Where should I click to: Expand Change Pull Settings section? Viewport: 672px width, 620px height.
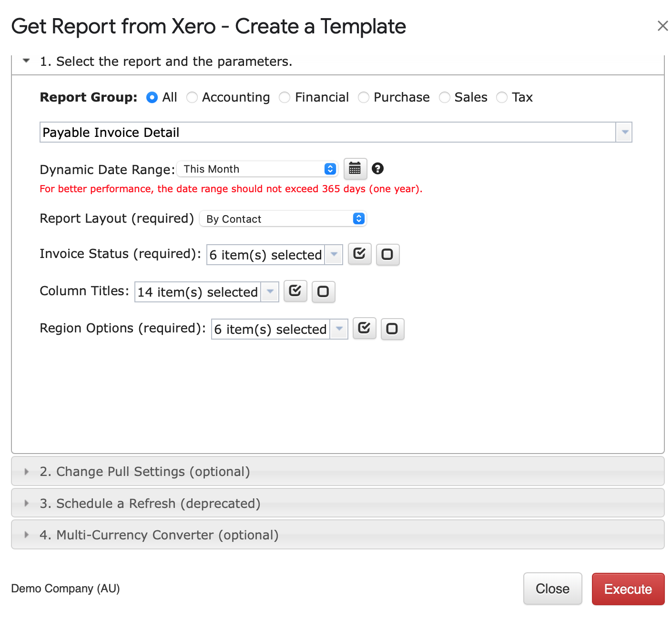145,472
